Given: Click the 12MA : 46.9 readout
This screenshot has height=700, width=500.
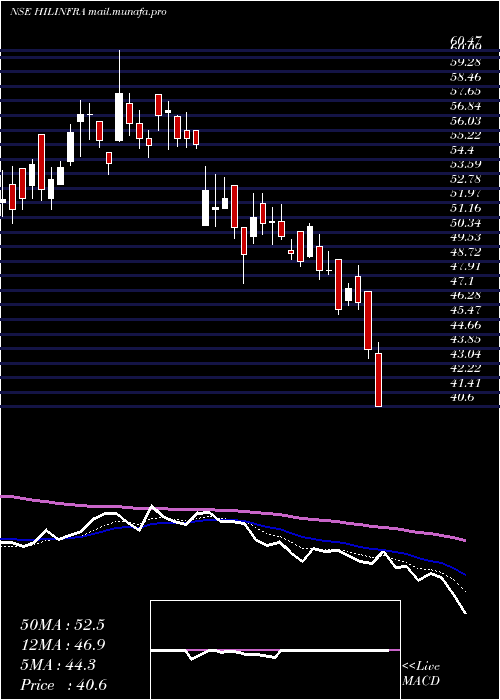Looking at the screenshot, I should pyautogui.click(x=62, y=645).
